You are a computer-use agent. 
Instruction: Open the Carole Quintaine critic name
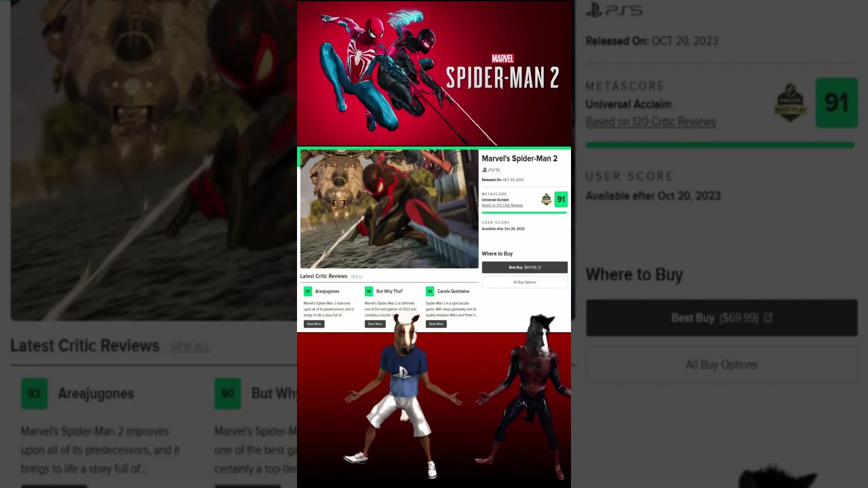[454, 291]
